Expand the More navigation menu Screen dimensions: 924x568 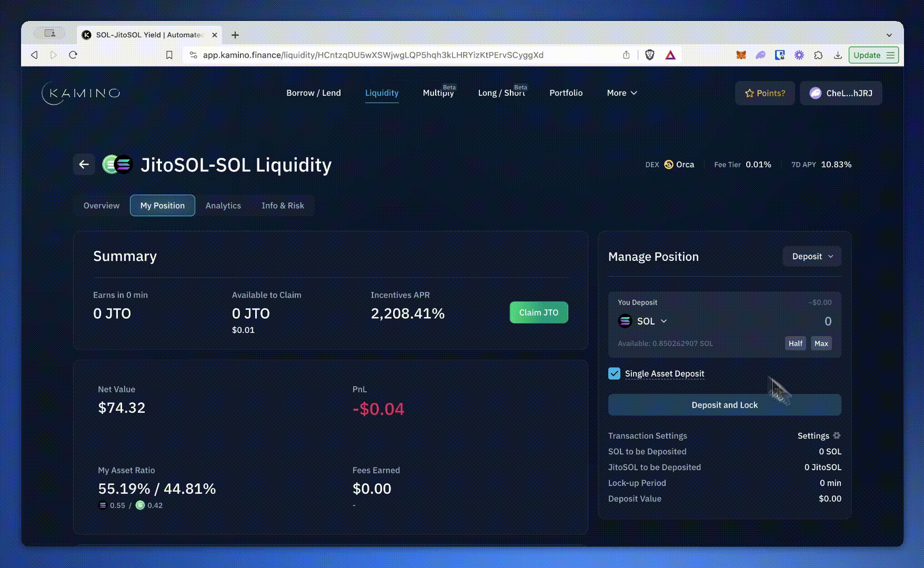[x=621, y=93]
